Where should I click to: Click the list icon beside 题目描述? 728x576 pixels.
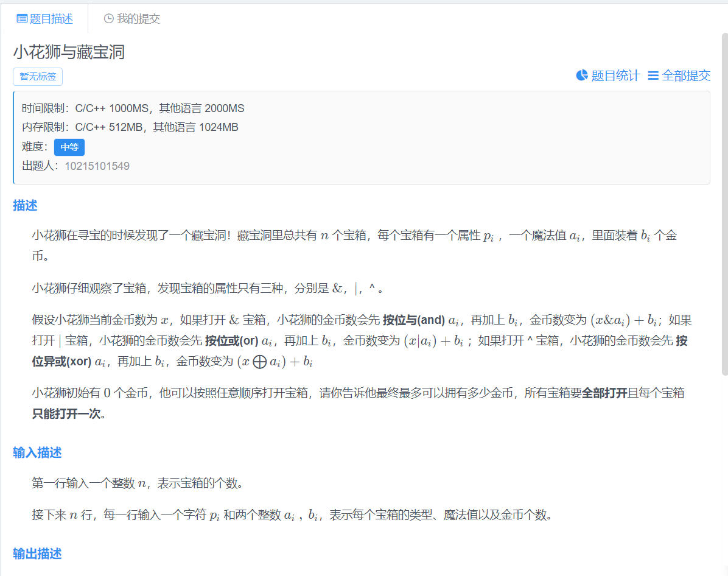22,19
